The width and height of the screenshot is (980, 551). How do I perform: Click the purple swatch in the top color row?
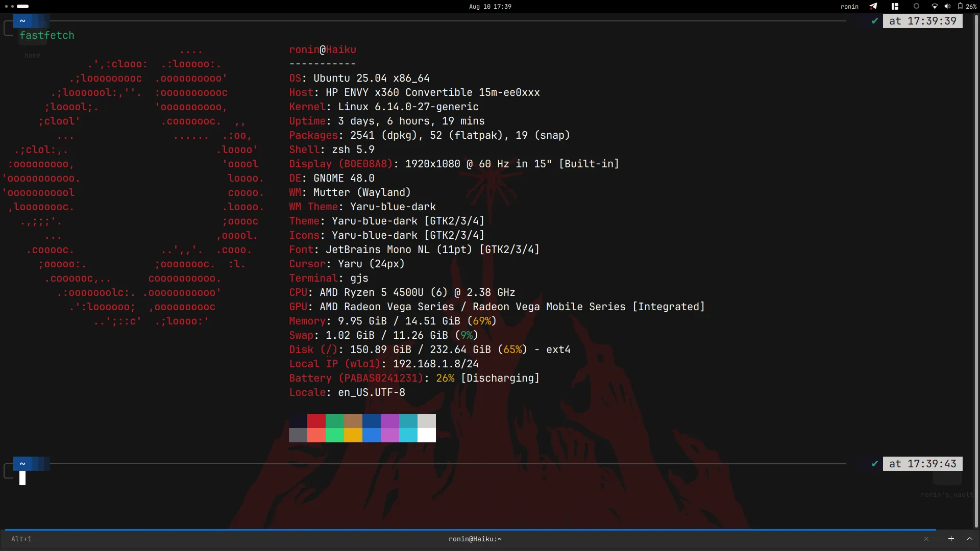[x=390, y=421]
